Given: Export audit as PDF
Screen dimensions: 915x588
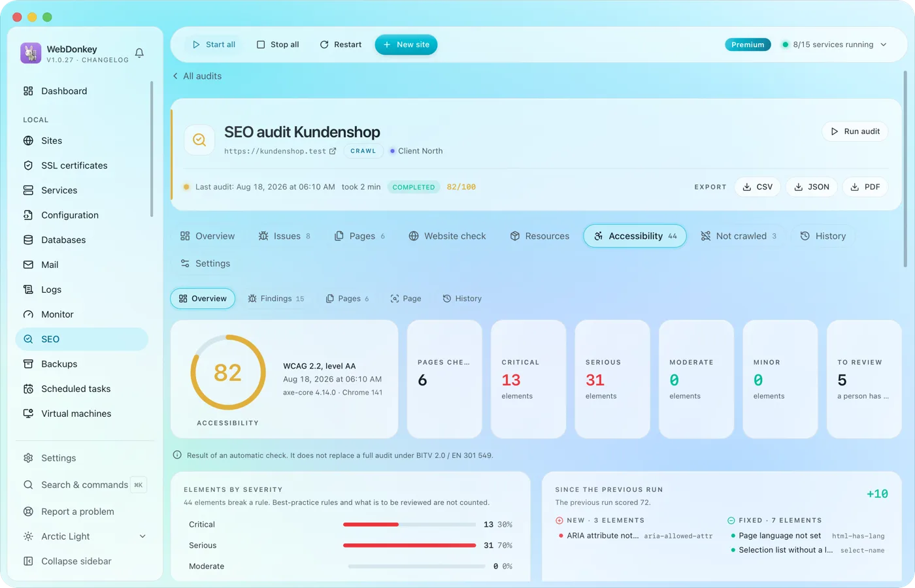Looking at the screenshot, I should 865,187.
